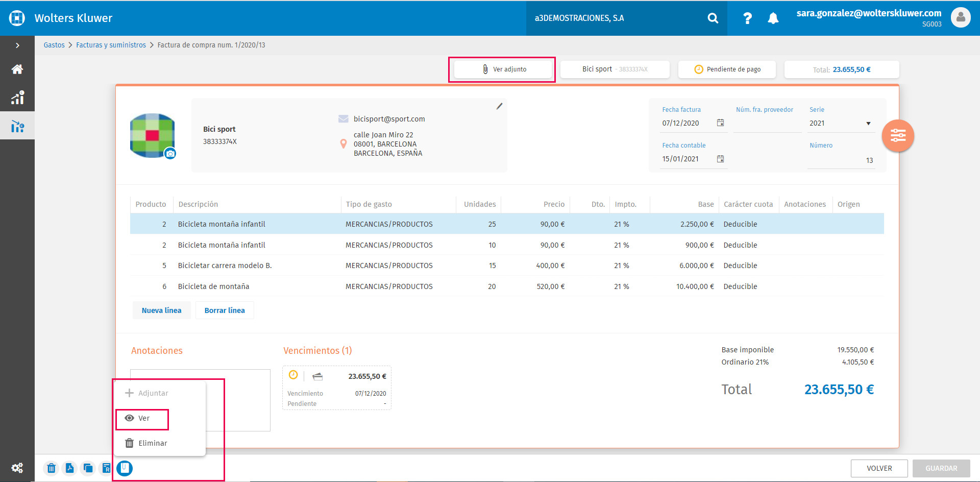Click the Ver adjunto button

pyautogui.click(x=503, y=69)
